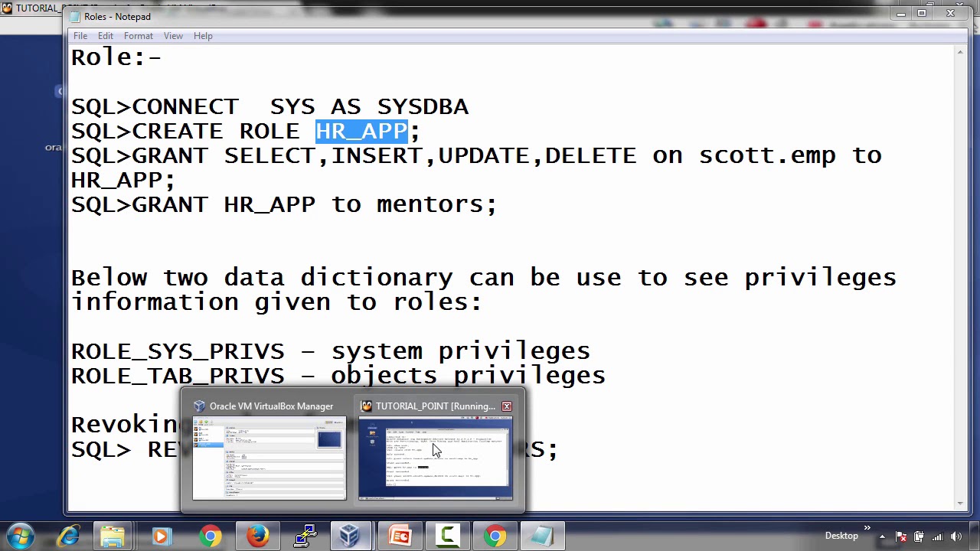Open the volume speaker tray icon

[x=955, y=536]
